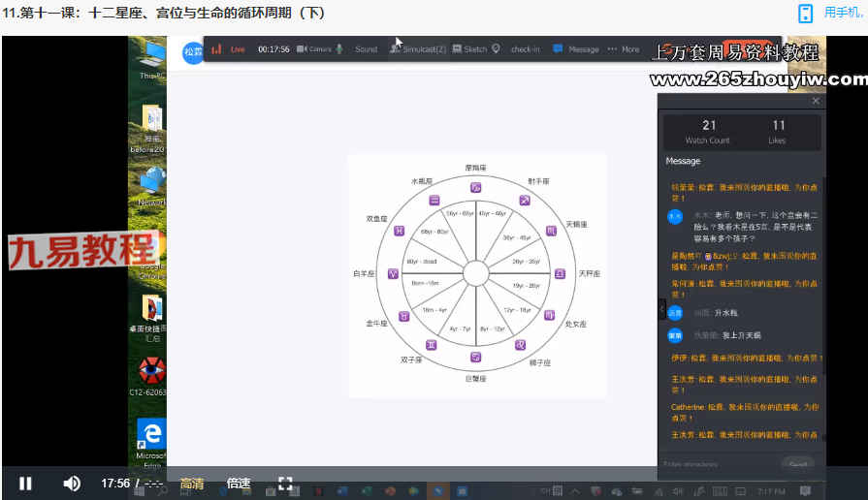
Task: Click the 白羊座 Aries symbol
Action: pos(393,274)
